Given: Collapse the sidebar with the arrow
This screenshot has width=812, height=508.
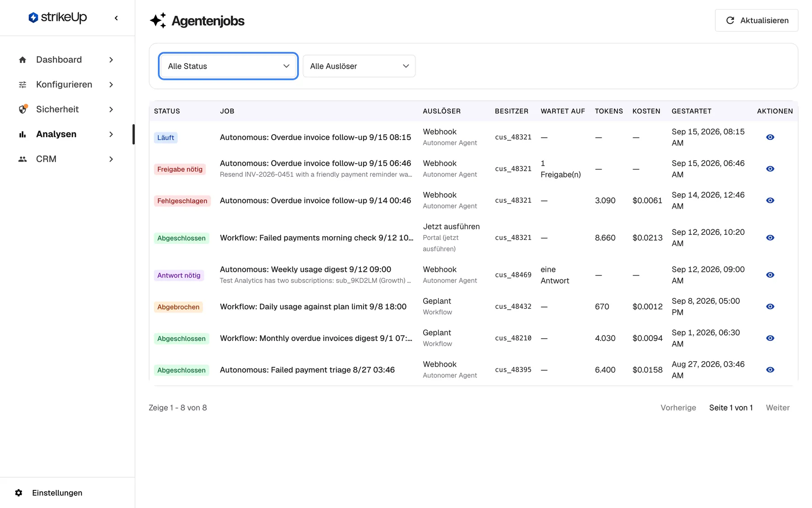Looking at the screenshot, I should [116, 18].
